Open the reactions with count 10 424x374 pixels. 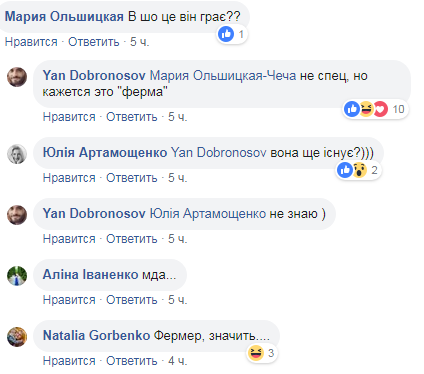click(376, 109)
